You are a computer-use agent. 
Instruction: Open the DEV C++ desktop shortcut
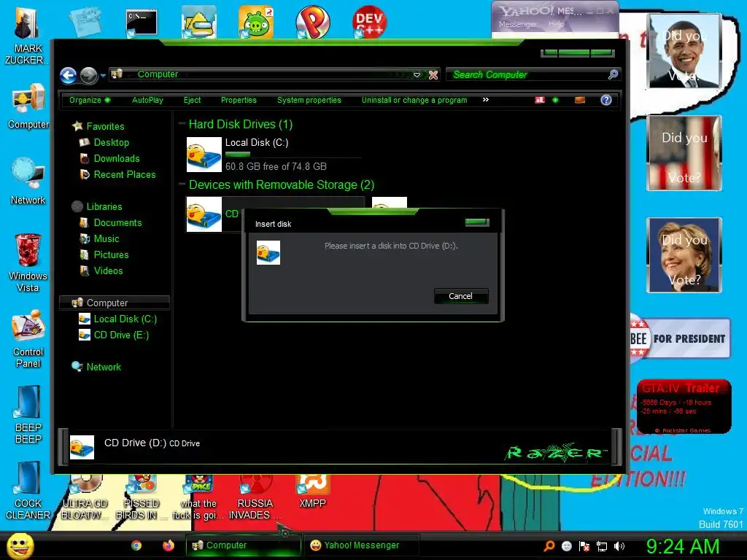click(x=369, y=22)
